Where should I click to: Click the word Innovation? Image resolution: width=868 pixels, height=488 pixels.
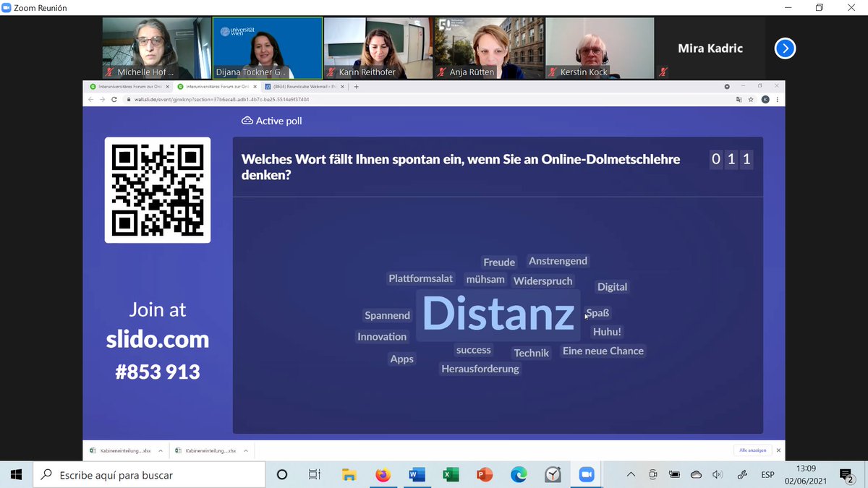point(382,336)
